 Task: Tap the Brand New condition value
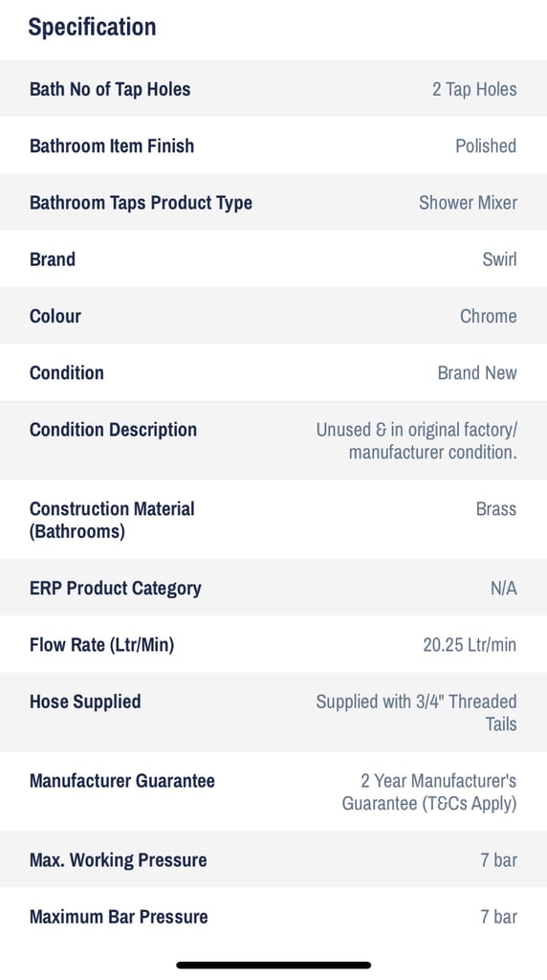477,372
